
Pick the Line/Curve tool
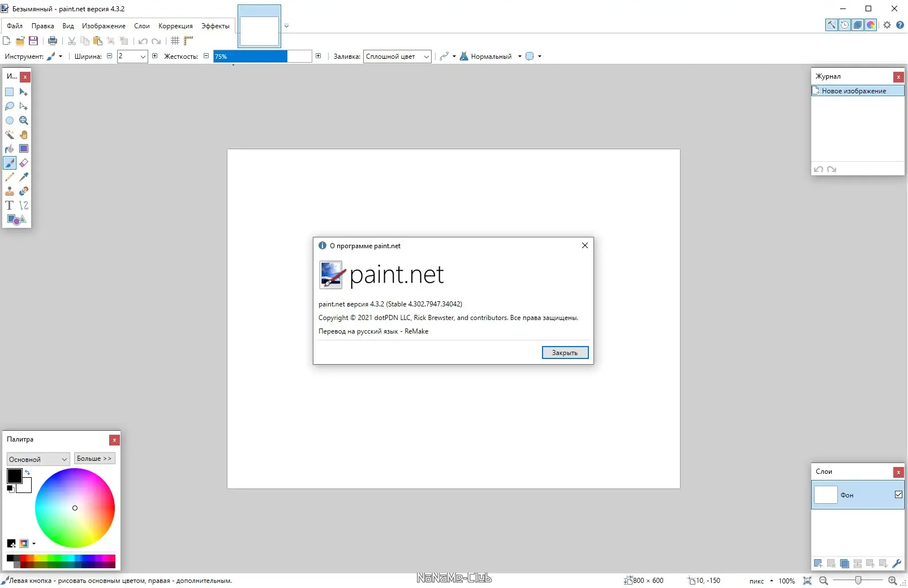click(24, 205)
